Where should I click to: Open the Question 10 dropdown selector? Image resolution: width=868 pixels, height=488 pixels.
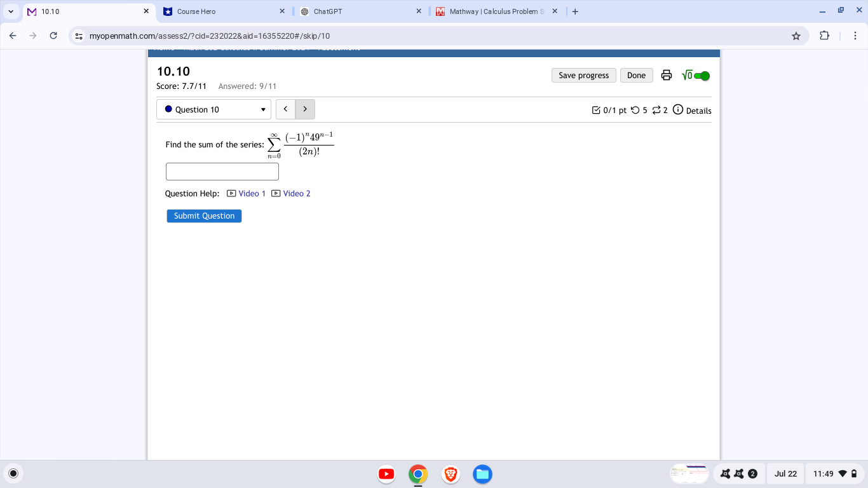point(214,109)
